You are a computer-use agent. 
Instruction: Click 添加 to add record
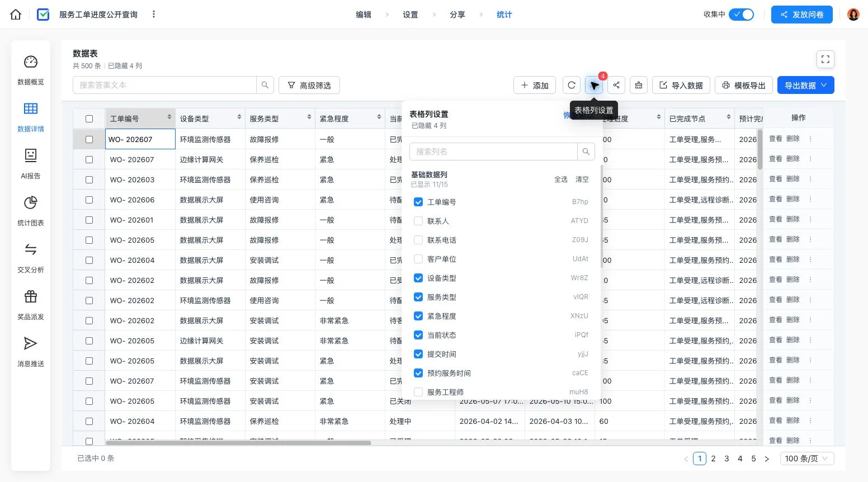coord(535,85)
